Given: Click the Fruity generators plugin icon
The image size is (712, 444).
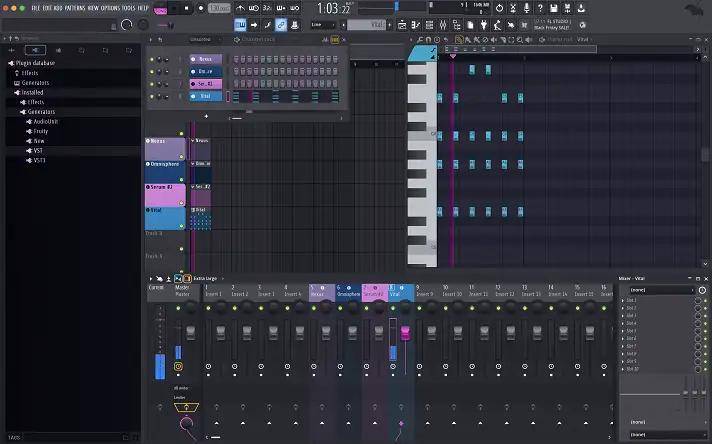Looking at the screenshot, I should pyautogui.click(x=28, y=130).
